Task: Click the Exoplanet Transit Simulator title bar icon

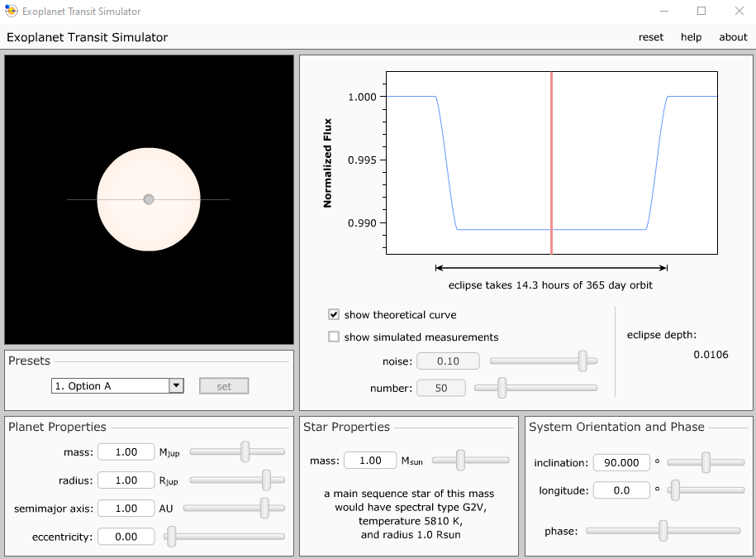Action: pos(10,11)
